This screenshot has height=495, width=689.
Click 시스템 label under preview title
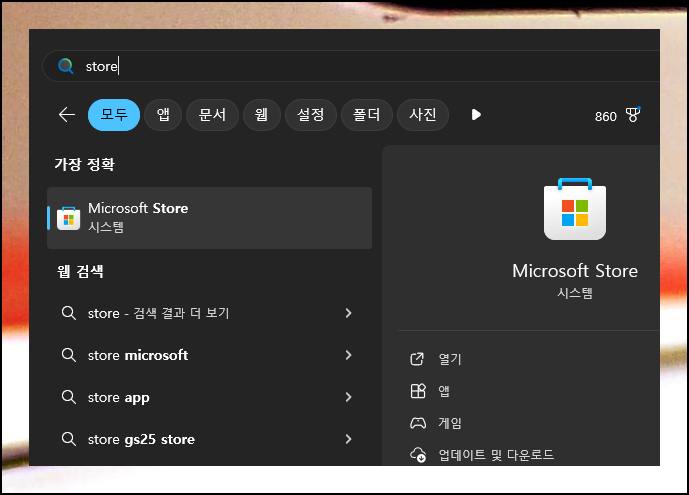click(575, 293)
